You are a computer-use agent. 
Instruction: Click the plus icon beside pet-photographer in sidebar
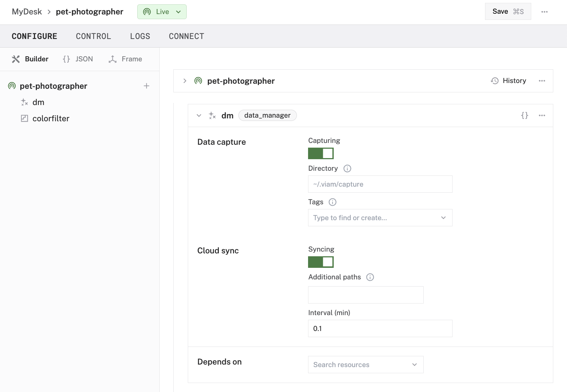coord(146,86)
